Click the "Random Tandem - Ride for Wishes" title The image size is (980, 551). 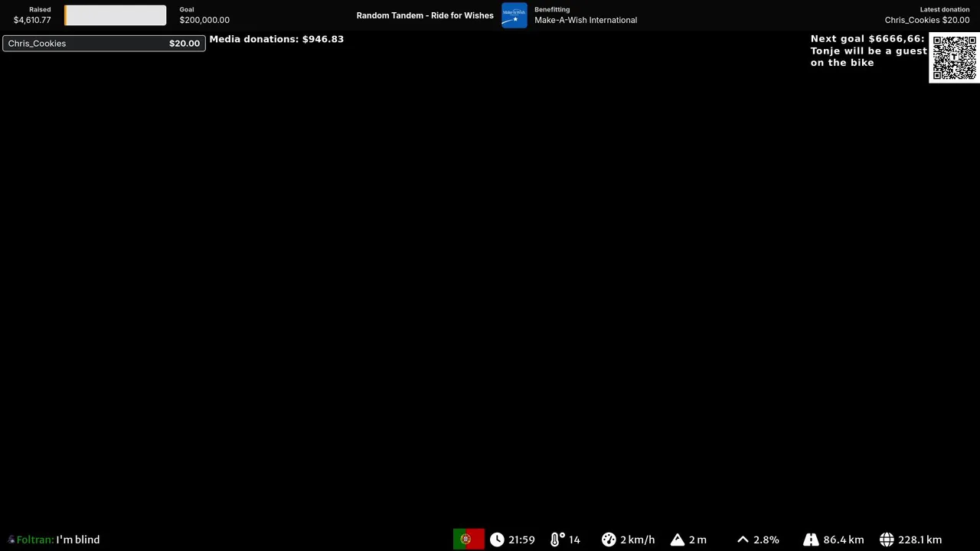[425, 15]
